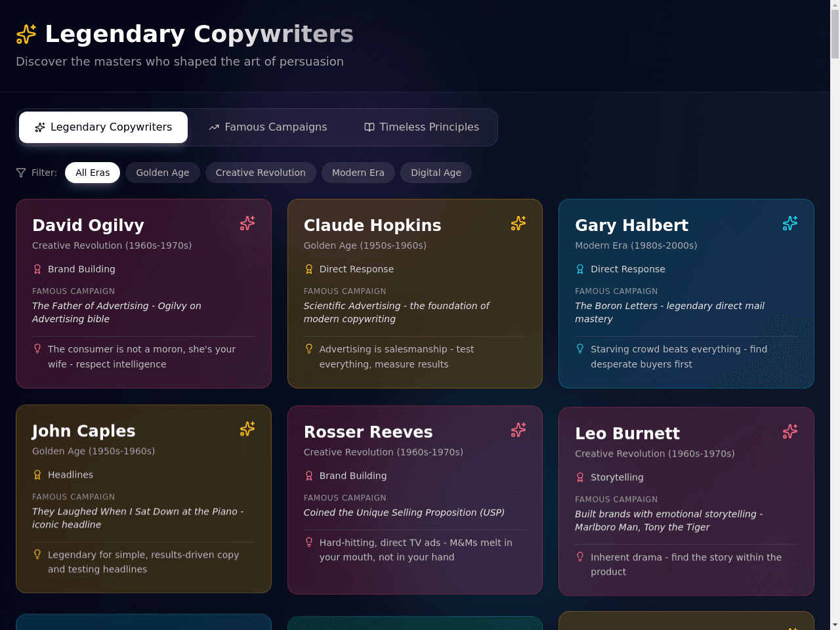Click 'Starving crowd beats everything' quote
Screen dimensions: 840x630
(x=679, y=356)
